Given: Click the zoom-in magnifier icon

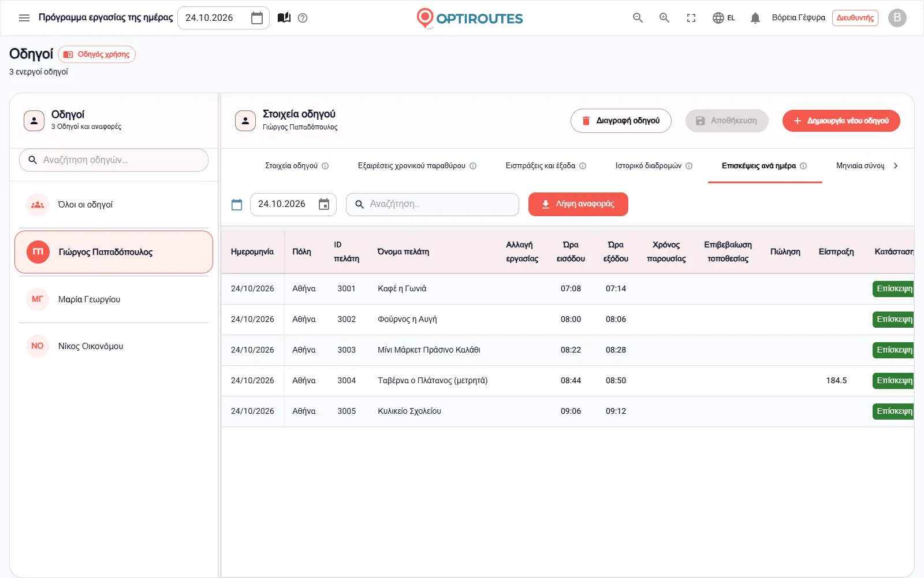Looking at the screenshot, I should tap(665, 18).
